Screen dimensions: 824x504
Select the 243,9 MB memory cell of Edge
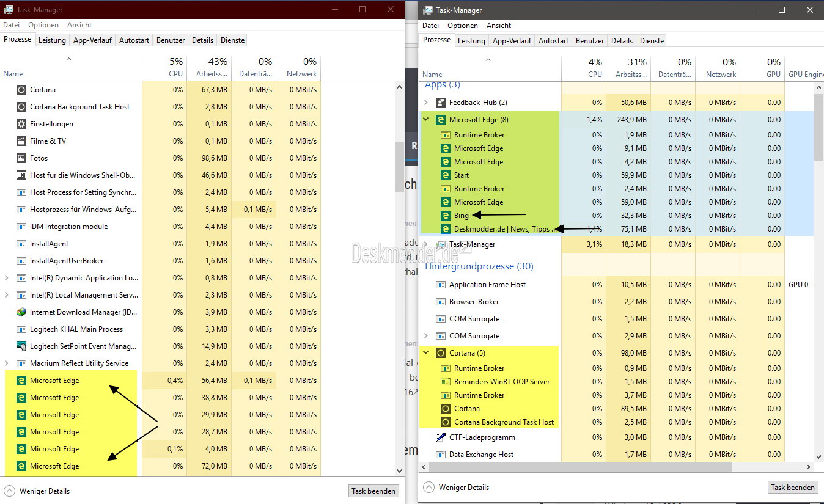(628, 120)
